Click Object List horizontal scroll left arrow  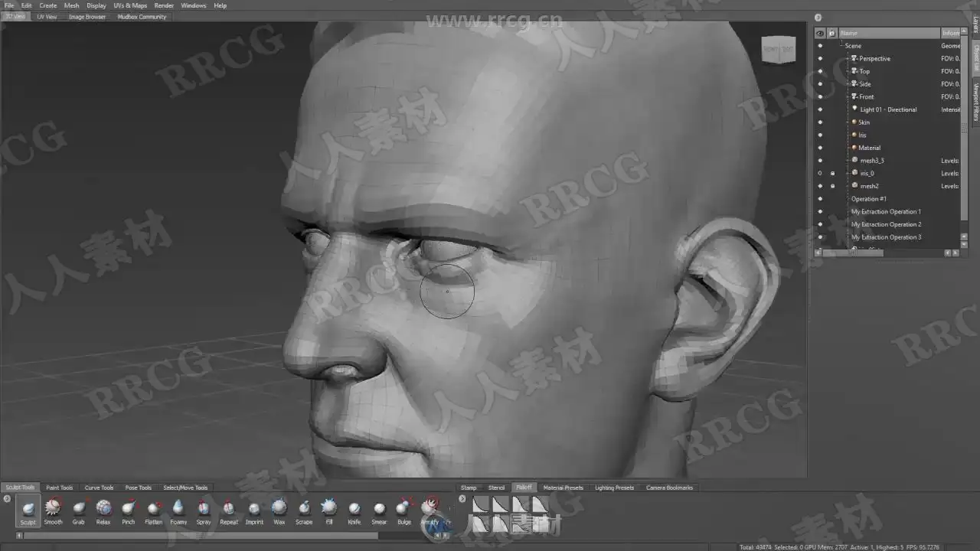coord(818,253)
